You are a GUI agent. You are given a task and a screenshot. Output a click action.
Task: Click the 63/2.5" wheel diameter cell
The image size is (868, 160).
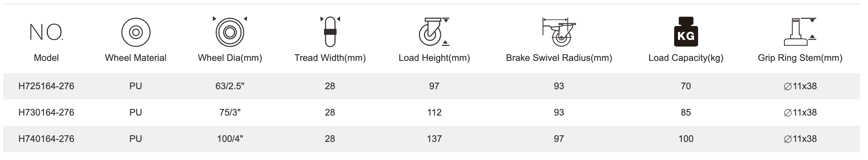[x=230, y=86]
